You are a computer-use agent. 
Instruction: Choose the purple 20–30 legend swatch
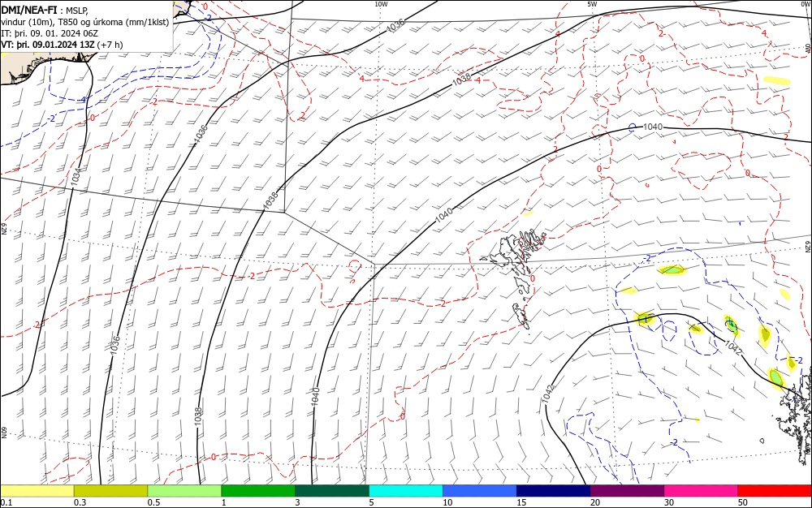pos(627,490)
